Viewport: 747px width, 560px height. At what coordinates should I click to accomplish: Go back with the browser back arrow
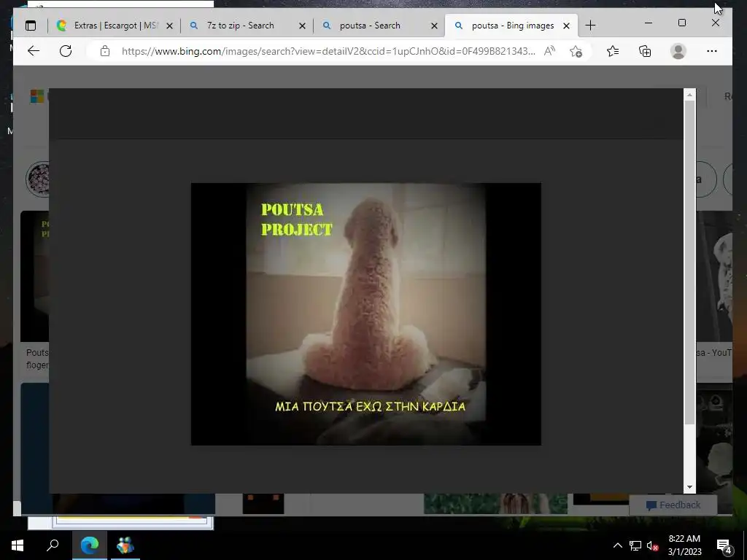coord(34,51)
